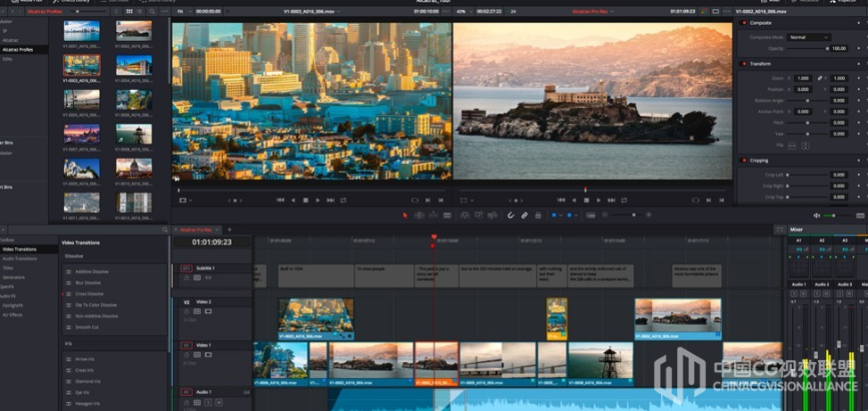Stop timeline viewer playback
Viewport: 868px width, 411px height.
click(x=586, y=201)
